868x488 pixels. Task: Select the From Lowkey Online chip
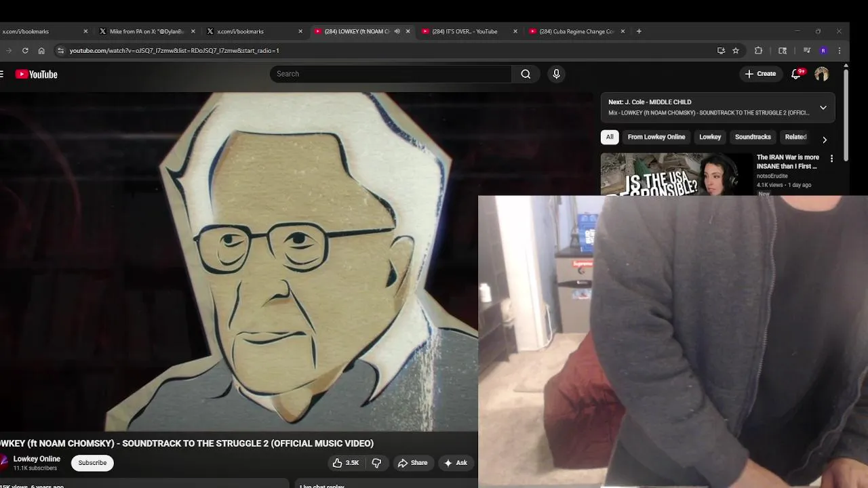[x=656, y=137]
